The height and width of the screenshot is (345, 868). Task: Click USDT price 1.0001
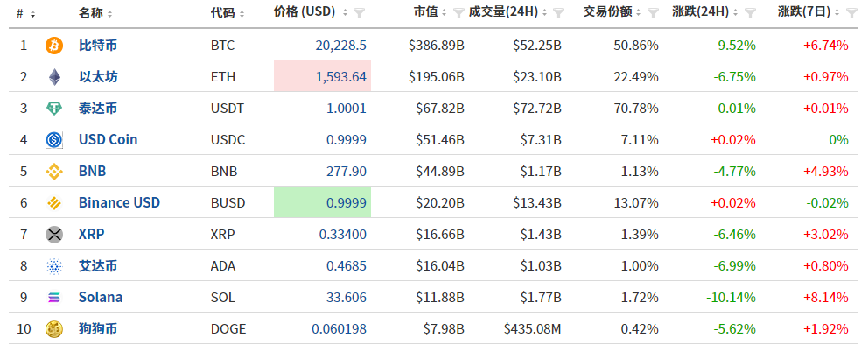(x=346, y=109)
